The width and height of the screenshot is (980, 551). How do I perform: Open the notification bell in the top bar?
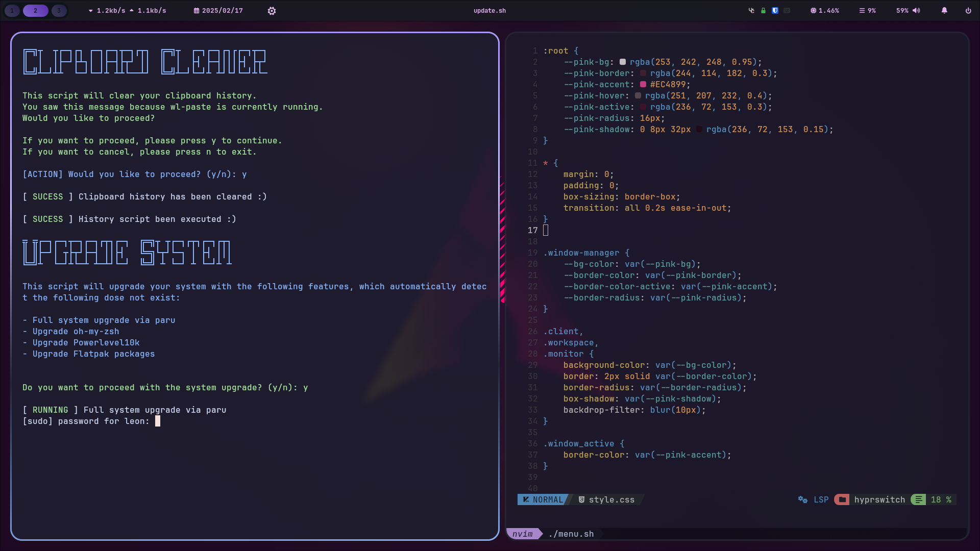[944, 11]
